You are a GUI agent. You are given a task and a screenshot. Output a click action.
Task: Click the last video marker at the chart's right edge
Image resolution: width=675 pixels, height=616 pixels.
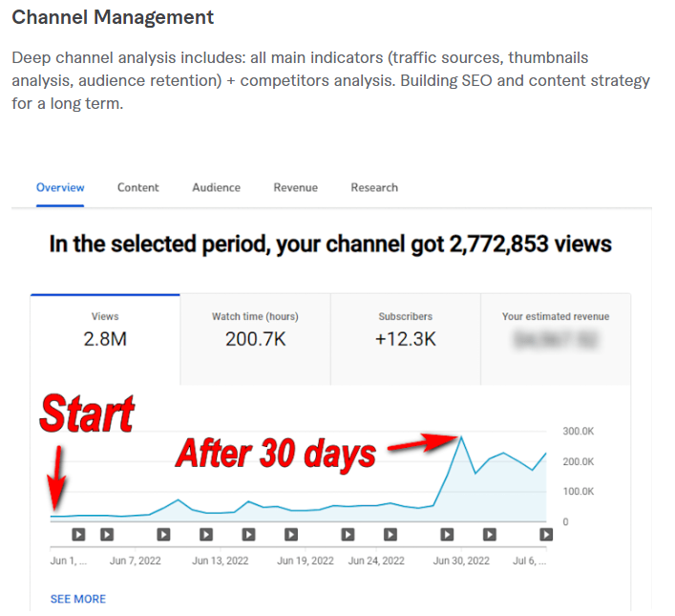pyautogui.click(x=546, y=535)
